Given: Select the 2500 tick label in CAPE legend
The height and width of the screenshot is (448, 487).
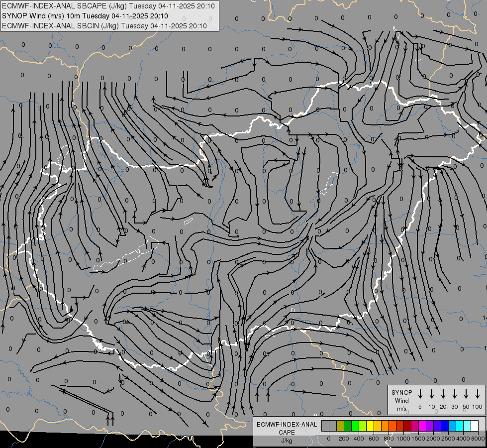Looking at the screenshot, I should pos(448,439).
